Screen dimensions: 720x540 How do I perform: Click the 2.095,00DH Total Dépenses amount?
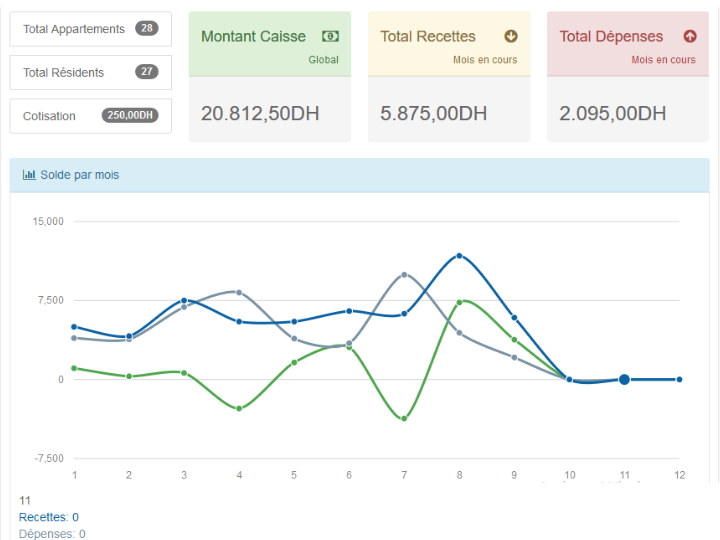coord(613,113)
